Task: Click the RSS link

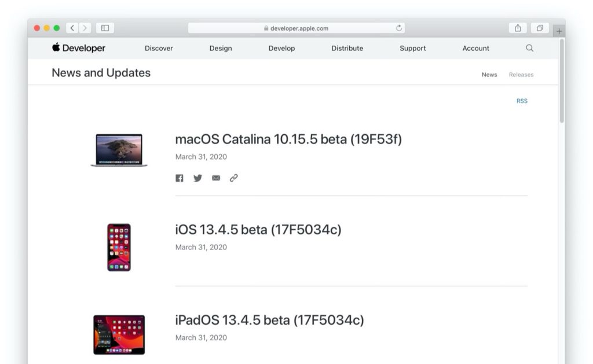Action: [x=522, y=101]
